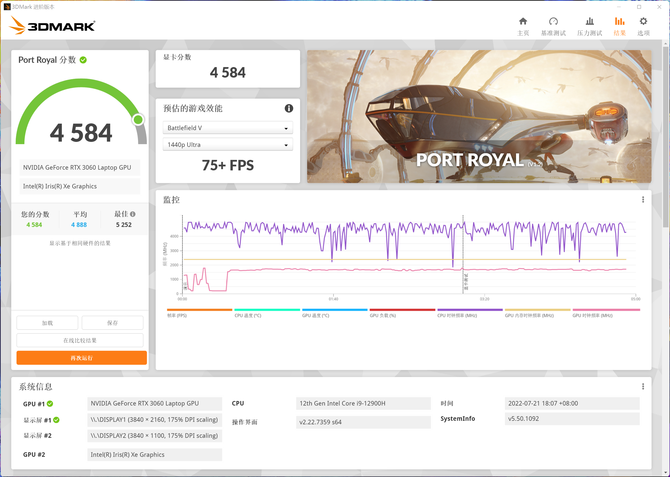Open the Benchmarks (基准测试) tab
Screen dimensions: 670x477
[x=553, y=25]
